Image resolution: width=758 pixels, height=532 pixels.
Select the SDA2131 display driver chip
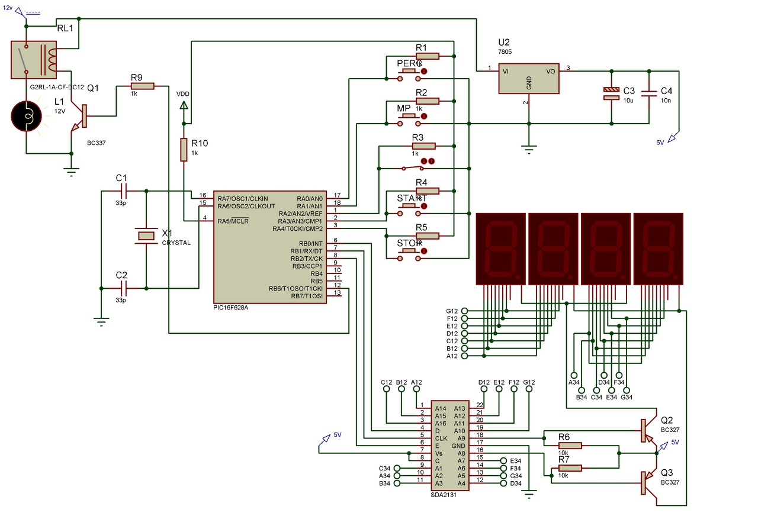[450, 445]
